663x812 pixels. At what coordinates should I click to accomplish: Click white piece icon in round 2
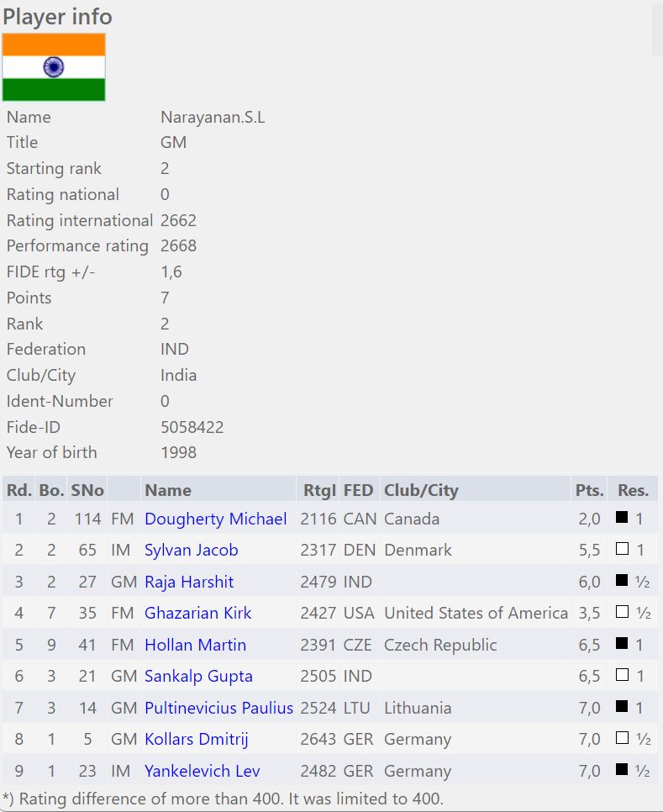pos(622,549)
